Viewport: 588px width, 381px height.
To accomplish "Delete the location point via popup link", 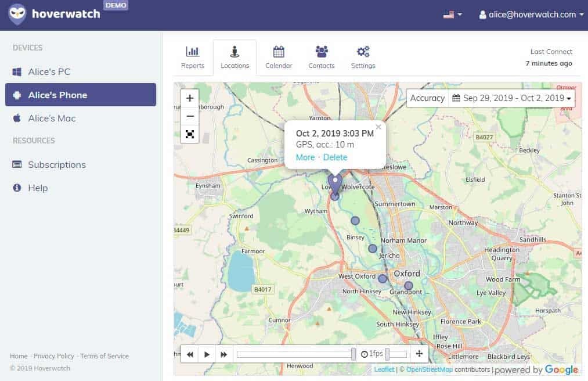I will click(336, 157).
